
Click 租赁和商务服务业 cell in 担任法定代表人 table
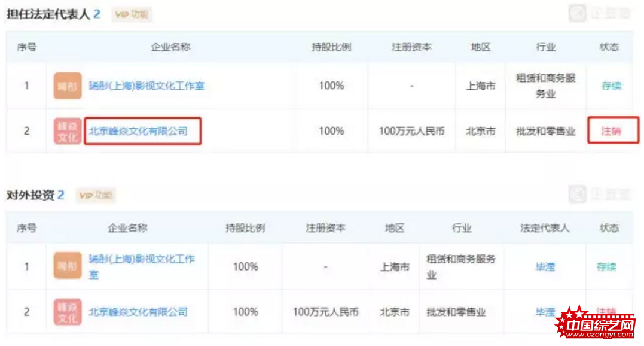coord(546,86)
